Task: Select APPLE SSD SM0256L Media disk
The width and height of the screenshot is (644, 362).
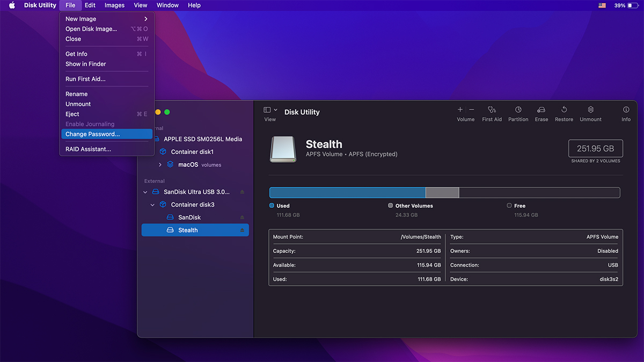Action: pyautogui.click(x=202, y=139)
